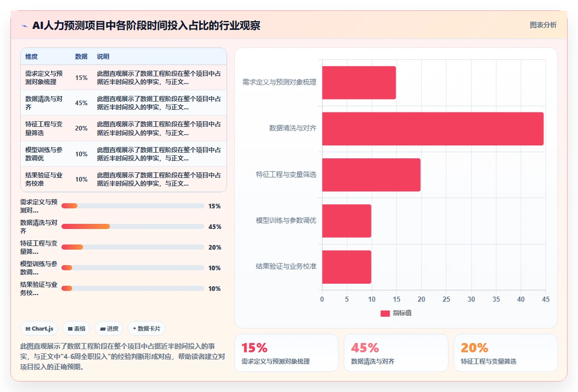Click the 特征工程与变量筛选 progress bar
This screenshot has height=392, width=578.
133,247
